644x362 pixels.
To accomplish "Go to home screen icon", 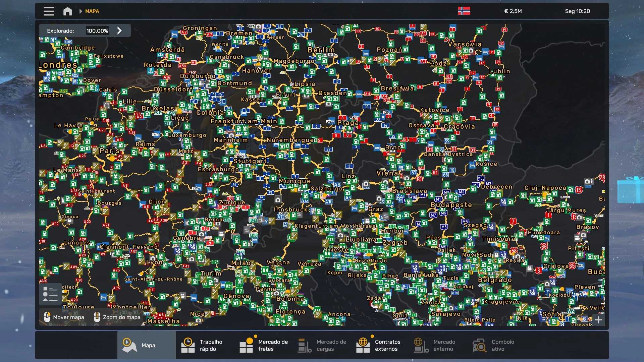I will [67, 11].
